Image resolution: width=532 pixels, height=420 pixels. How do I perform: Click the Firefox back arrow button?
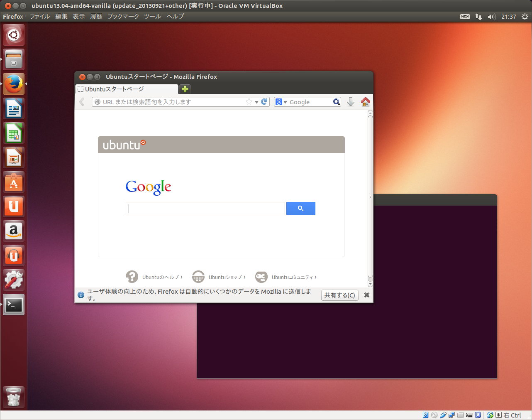pos(82,102)
